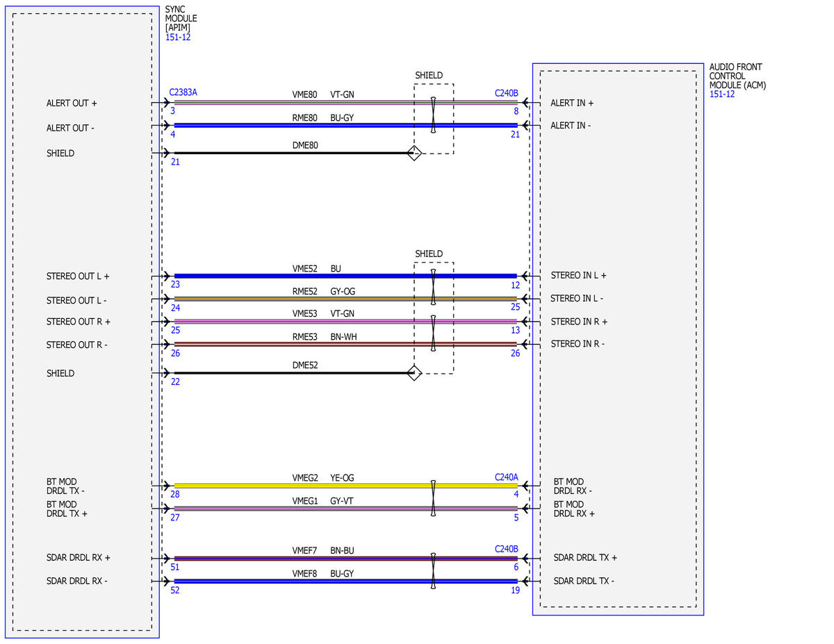
Task: Open the 151-12 reference under Audio Front Control Module
Action: point(722,94)
